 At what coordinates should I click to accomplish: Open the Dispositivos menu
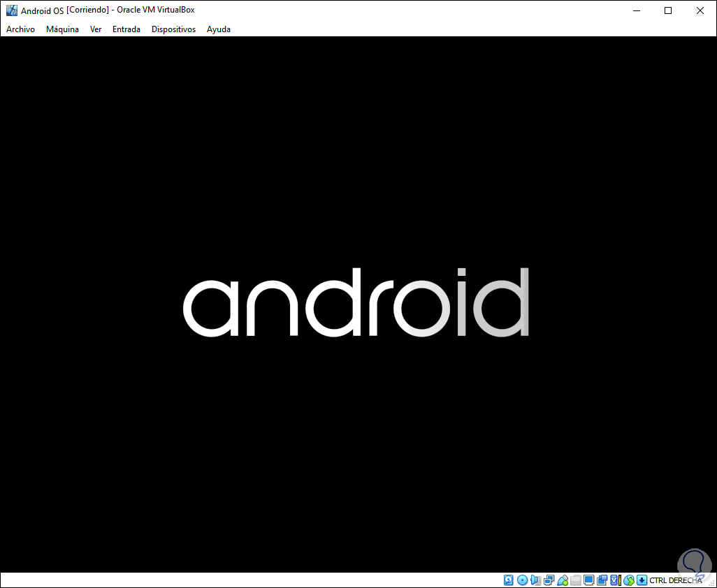pos(174,29)
